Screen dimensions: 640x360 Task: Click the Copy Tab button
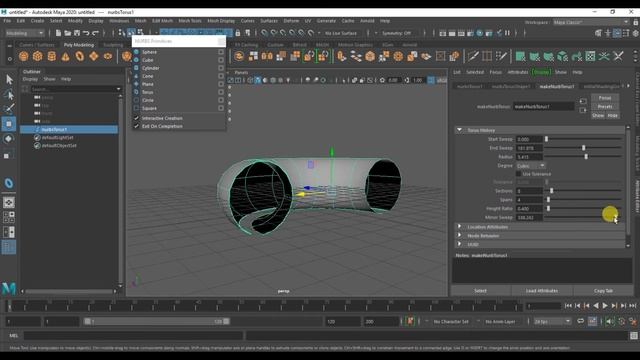point(603,291)
